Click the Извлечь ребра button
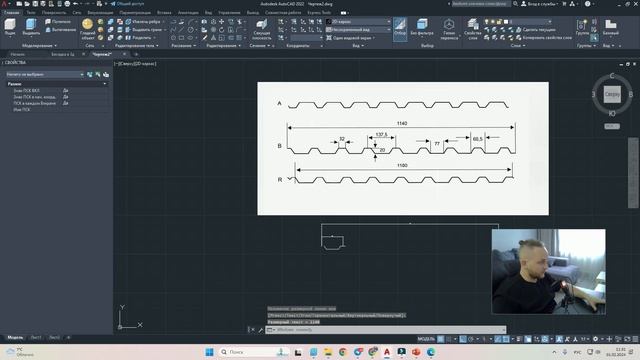640x360 pixels. [143, 22]
